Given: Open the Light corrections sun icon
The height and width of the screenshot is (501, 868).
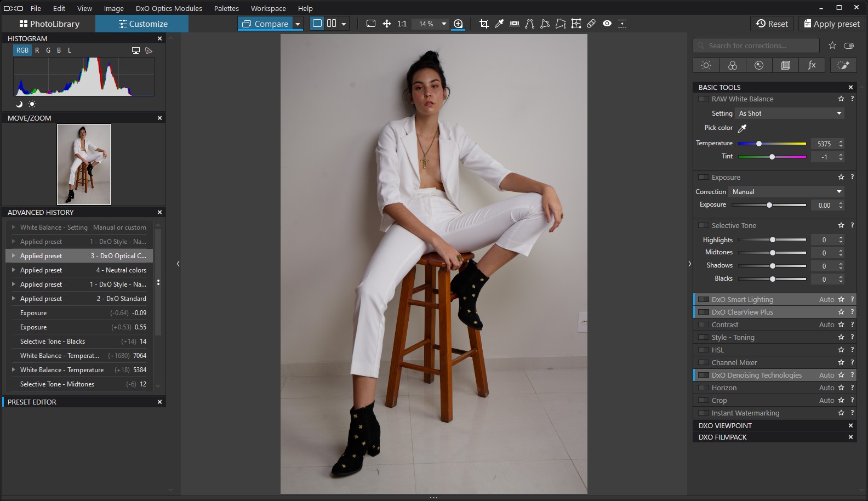Looking at the screenshot, I should coord(706,65).
